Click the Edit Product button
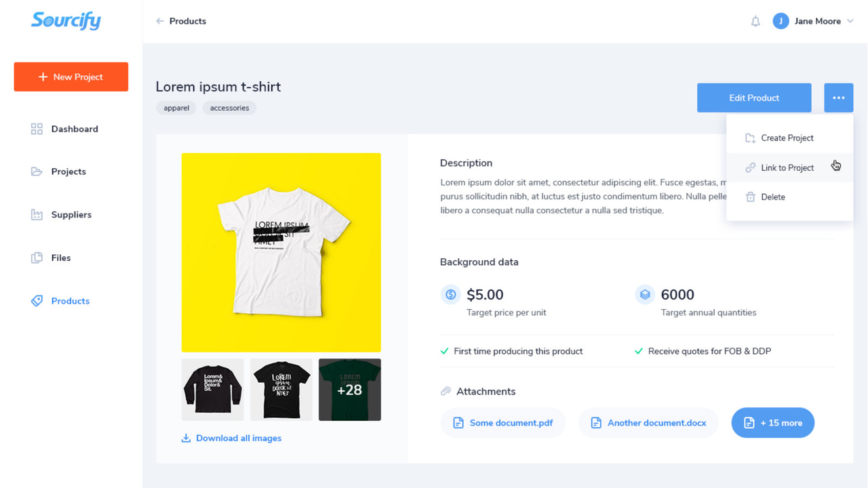Image resolution: width=868 pixels, height=488 pixels. click(753, 97)
